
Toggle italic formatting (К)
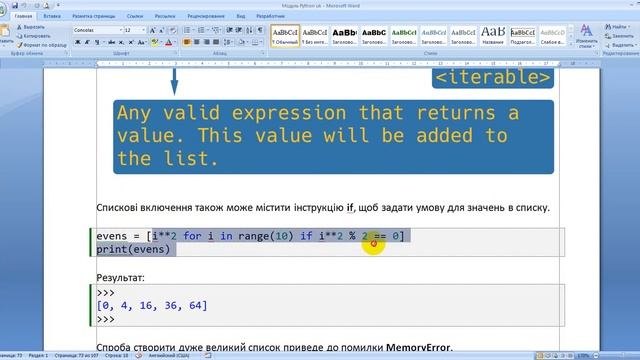tap(87, 42)
